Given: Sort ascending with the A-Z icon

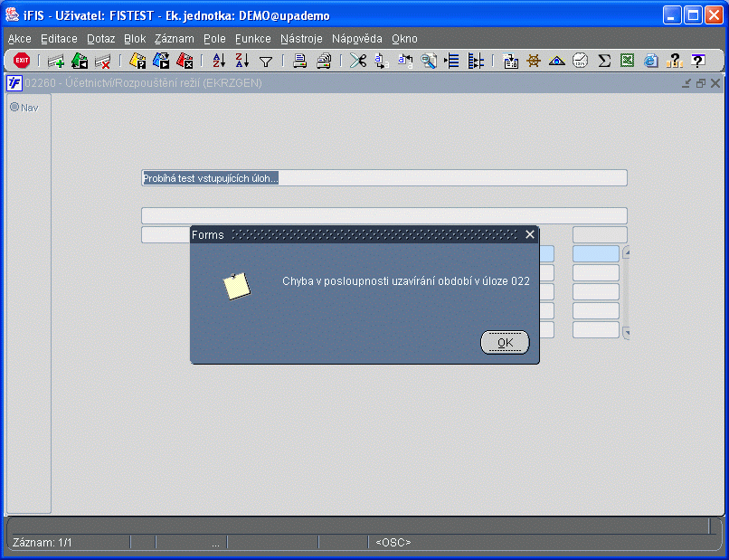Looking at the screenshot, I should point(219,61).
